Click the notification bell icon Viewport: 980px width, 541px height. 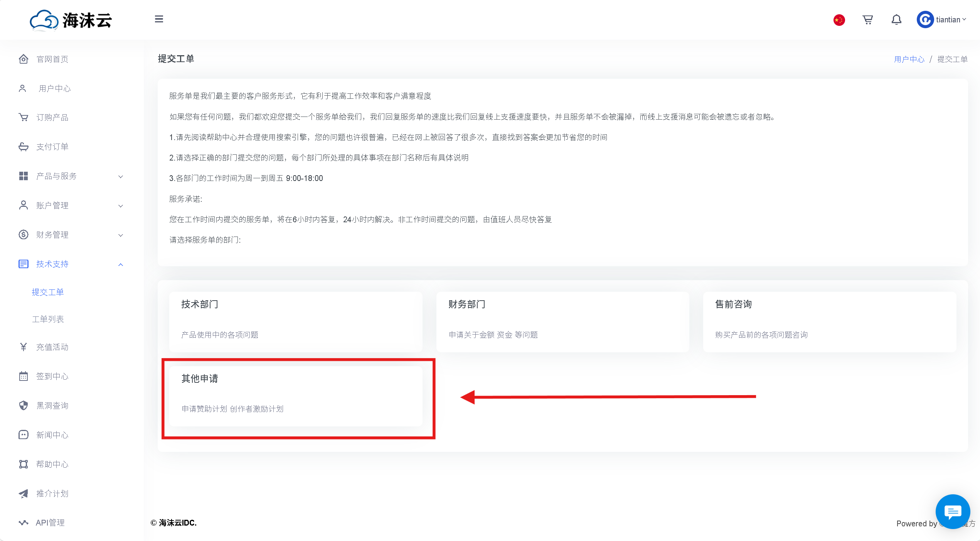coord(896,20)
